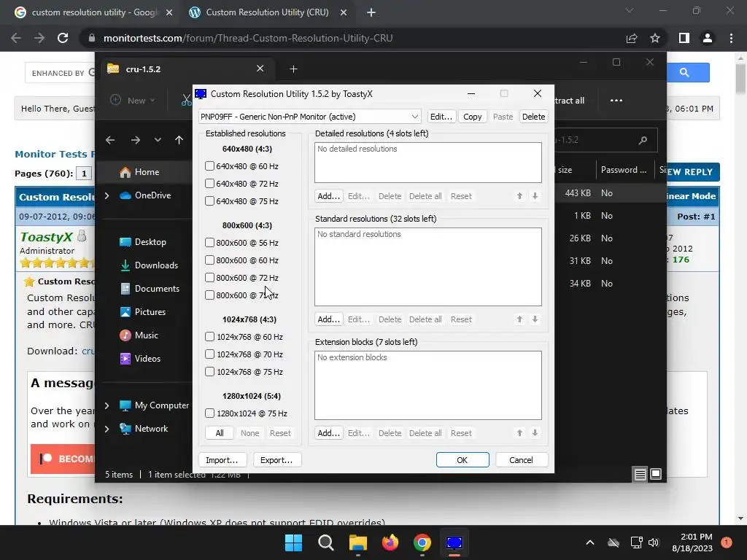The height and width of the screenshot is (560, 747).
Task: Enable 1280x1024 @ 75 Hz
Action: [209, 413]
